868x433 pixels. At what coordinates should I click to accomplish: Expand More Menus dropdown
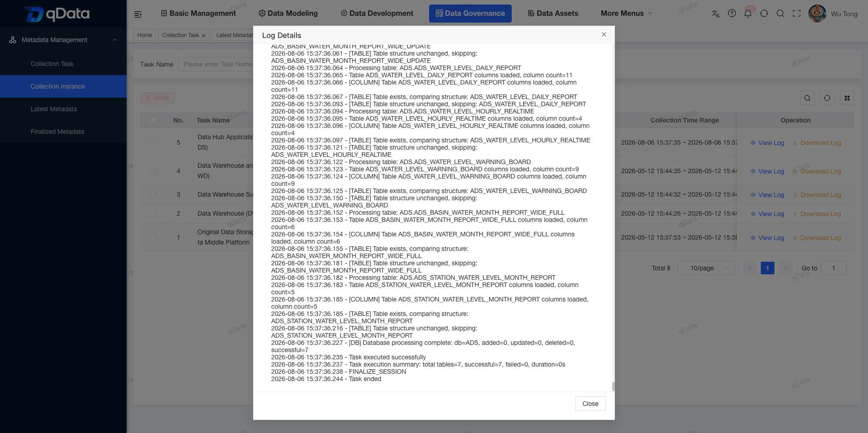click(x=627, y=14)
